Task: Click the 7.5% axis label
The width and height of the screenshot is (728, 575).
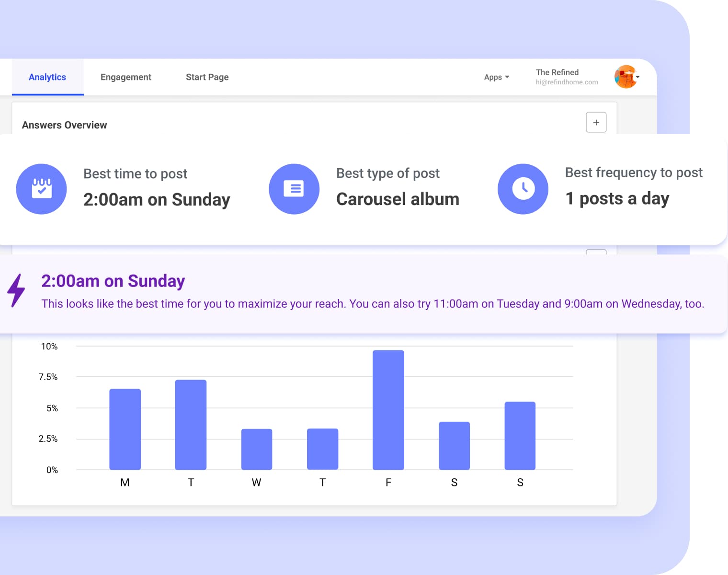Action: pos(48,377)
